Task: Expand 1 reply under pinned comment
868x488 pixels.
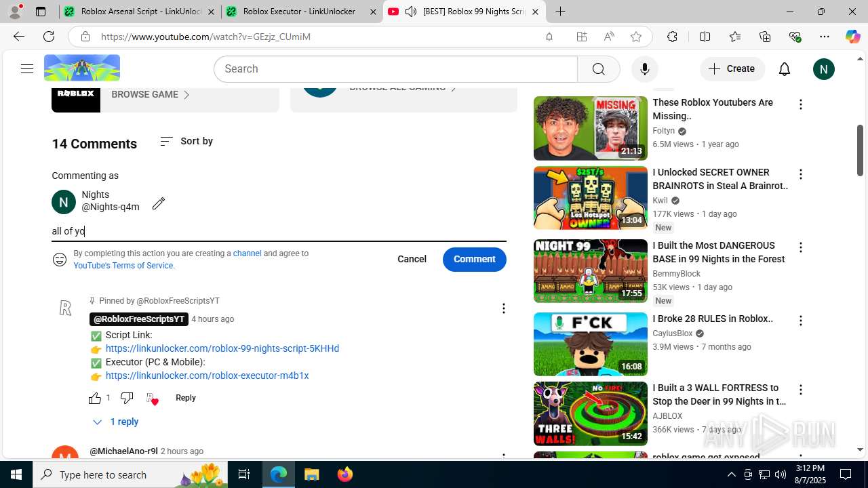Action: coord(115,422)
